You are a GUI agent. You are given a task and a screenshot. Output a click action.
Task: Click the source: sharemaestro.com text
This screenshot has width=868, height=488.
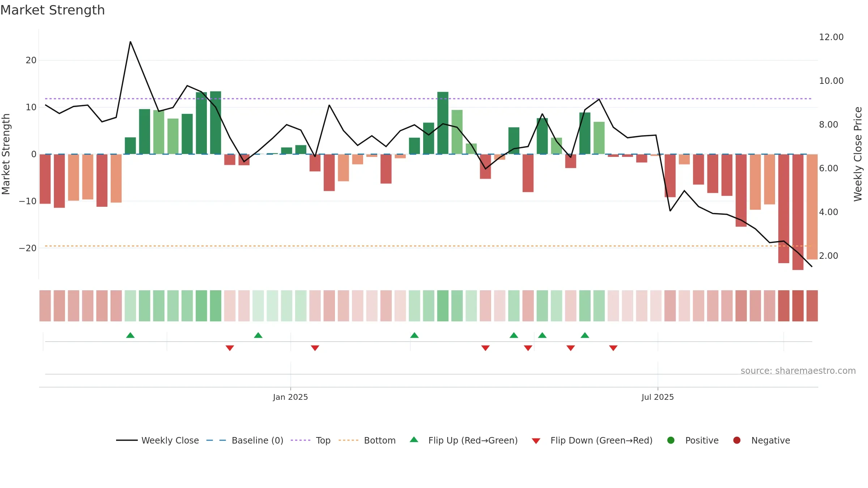(x=798, y=371)
